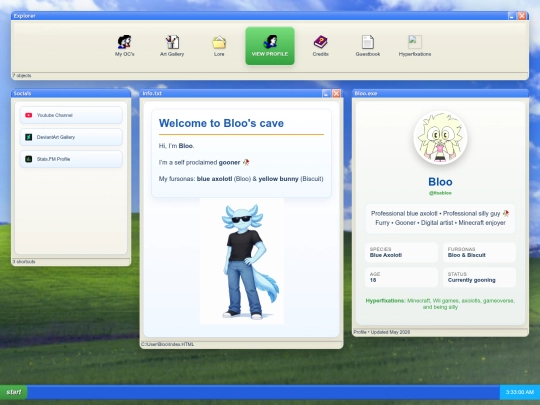Click the My fursonas sentence in info.txt
The width and height of the screenshot is (540, 405).
pos(241,179)
